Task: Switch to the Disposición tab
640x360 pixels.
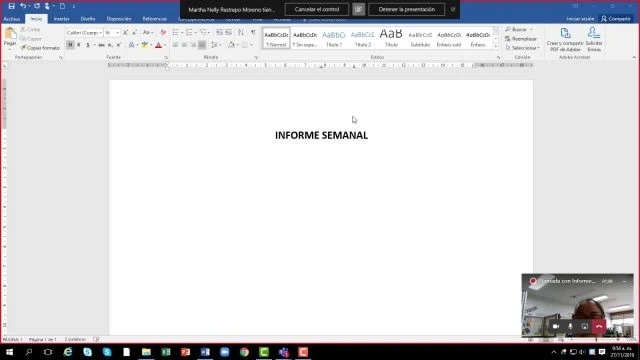Action: tap(119, 19)
